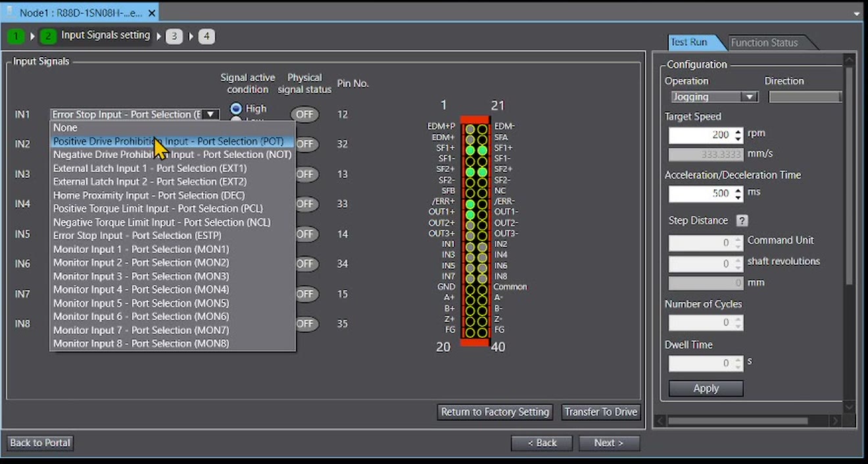Toggle IN1 physical signal status OFF button
868x464 pixels.
coord(304,114)
